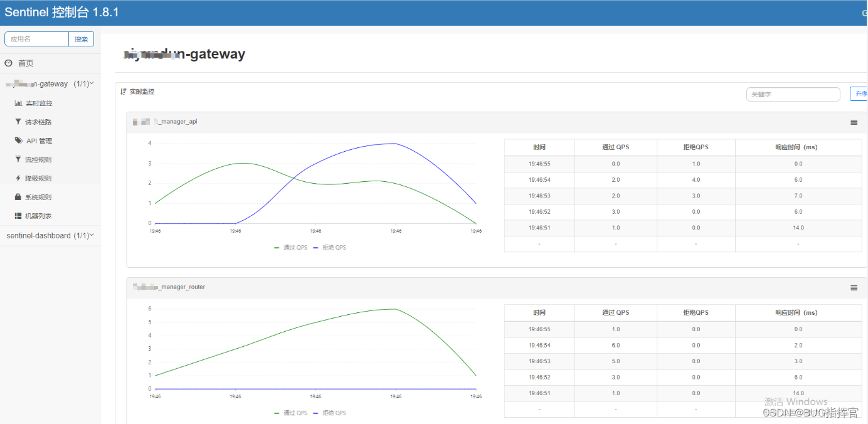This screenshot has height=424, width=868.
Task: Click 时间 header in manager_router table
Action: pyautogui.click(x=539, y=312)
